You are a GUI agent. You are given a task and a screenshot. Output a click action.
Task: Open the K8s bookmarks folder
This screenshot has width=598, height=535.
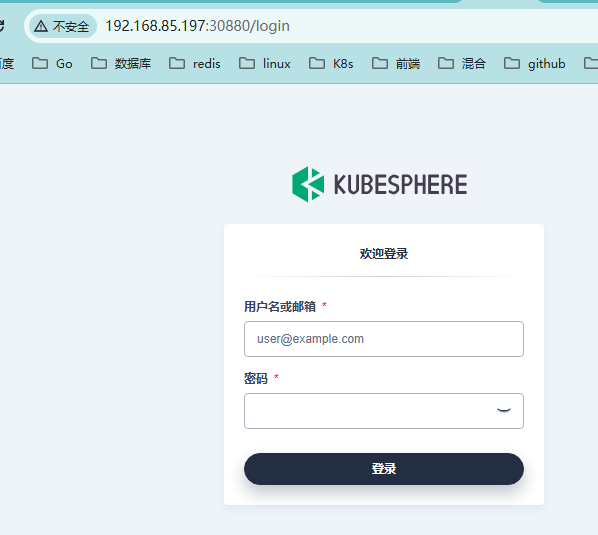(x=331, y=63)
